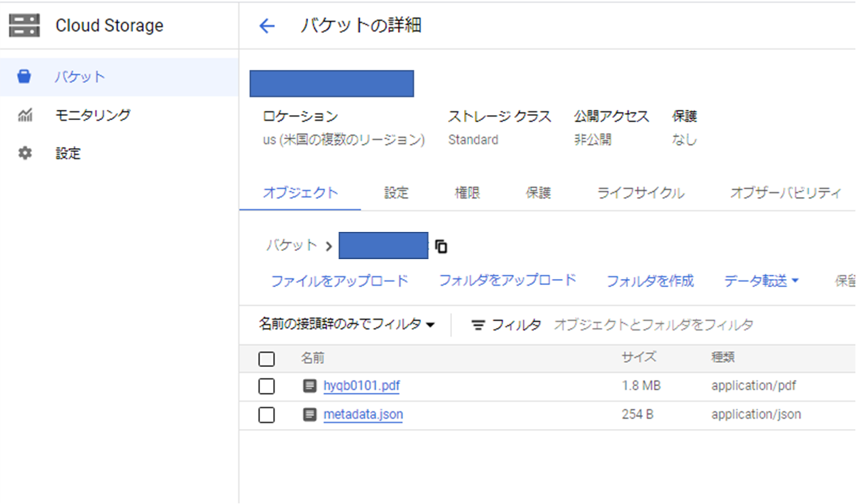Click the フォルダを作成 button
Screen dimensions: 856x504
[650, 281]
